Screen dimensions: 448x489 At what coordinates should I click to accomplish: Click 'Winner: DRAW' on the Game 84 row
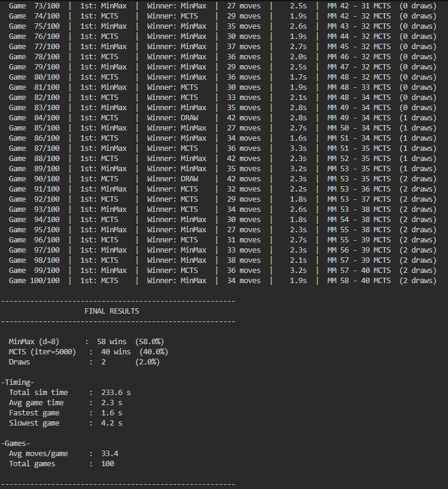(172, 118)
